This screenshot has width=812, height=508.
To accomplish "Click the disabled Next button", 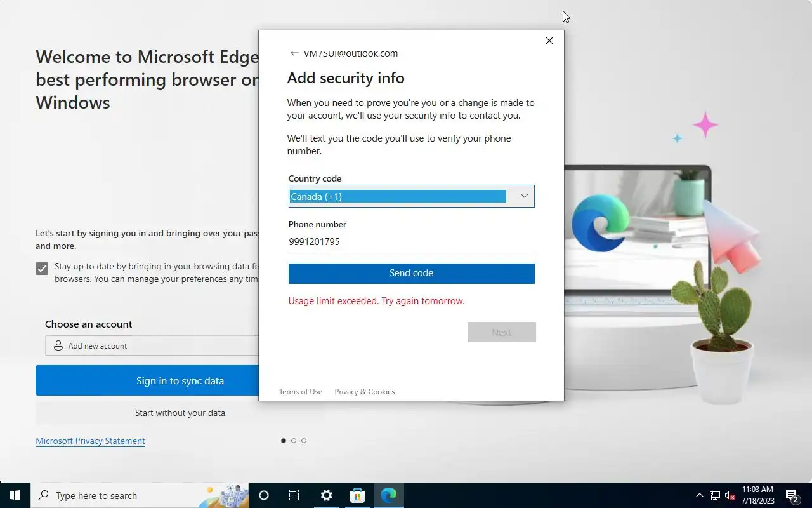I will (502, 332).
